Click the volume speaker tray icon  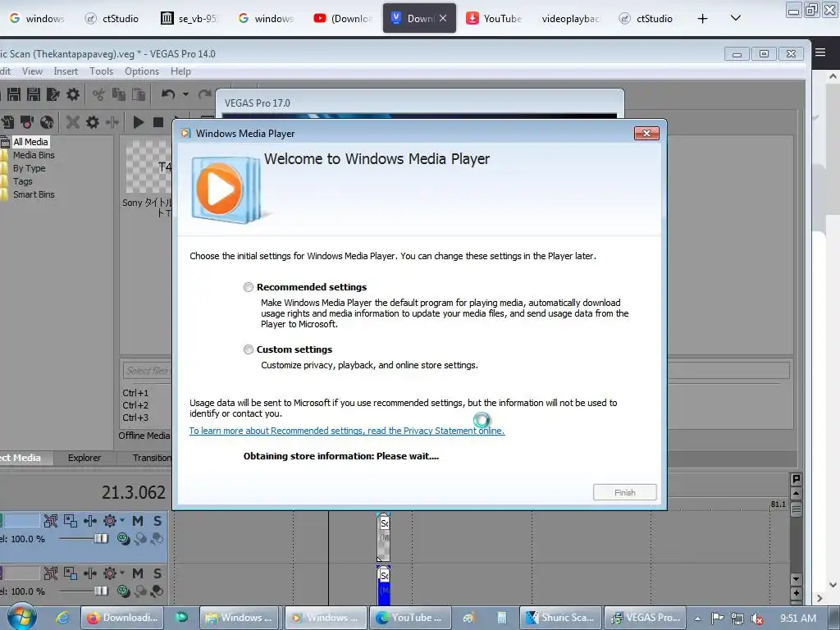(757, 619)
